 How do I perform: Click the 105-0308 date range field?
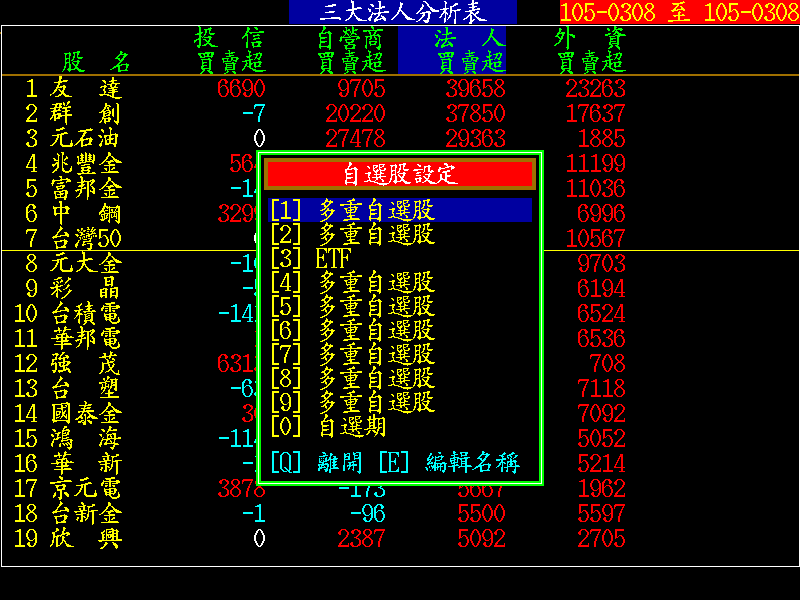(679, 12)
